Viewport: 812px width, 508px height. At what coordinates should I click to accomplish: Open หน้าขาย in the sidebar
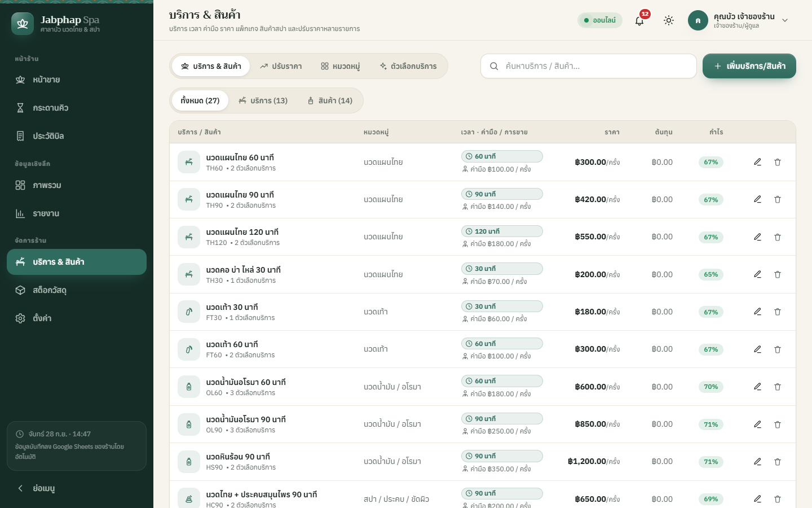(x=77, y=80)
